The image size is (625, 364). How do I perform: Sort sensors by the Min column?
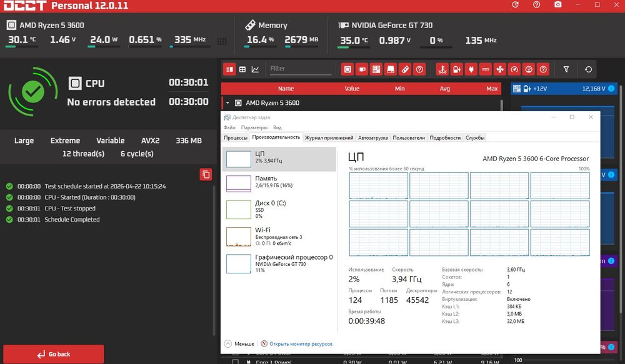click(400, 89)
